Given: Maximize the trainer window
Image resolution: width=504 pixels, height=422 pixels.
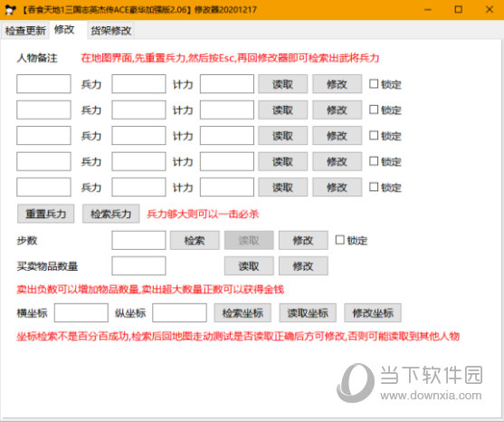Looking at the screenshot, I should pos(459,10).
